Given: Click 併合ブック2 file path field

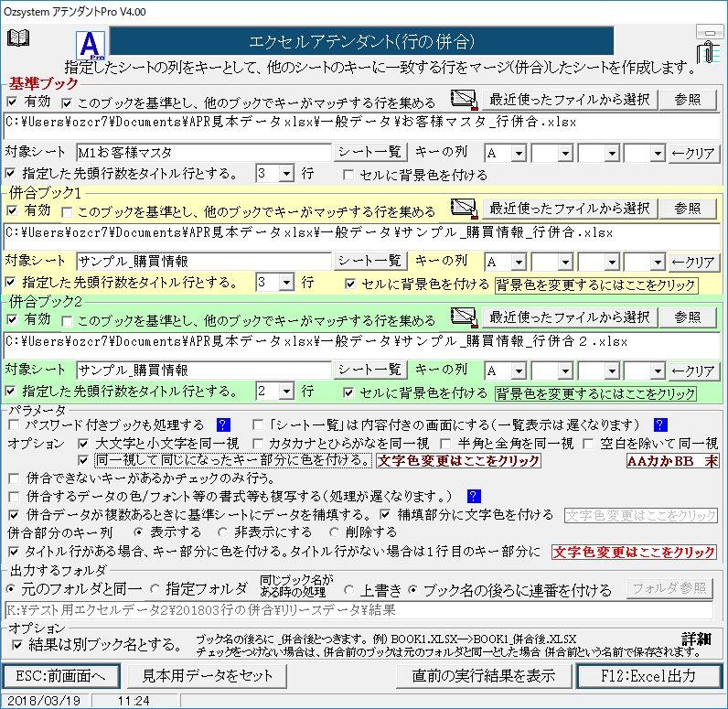Looking at the screenshot, I should coord(362,346).
